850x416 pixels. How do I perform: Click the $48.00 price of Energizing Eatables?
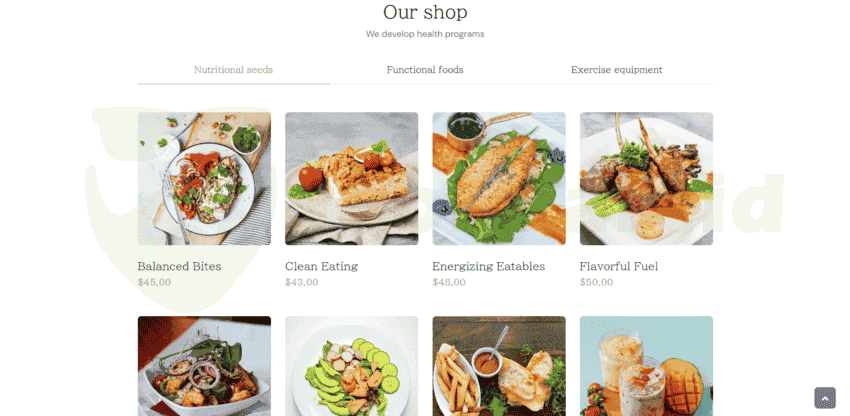point(449,282)
